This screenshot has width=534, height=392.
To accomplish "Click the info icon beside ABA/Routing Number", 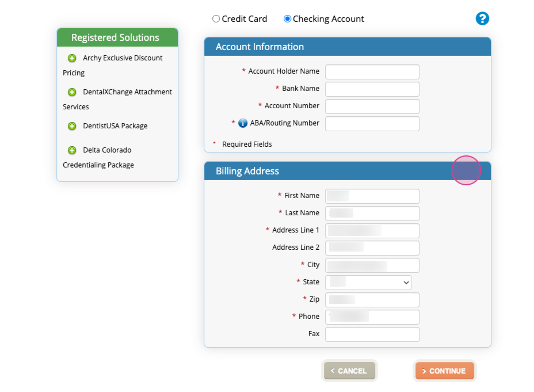I will [x=242, y=123].
